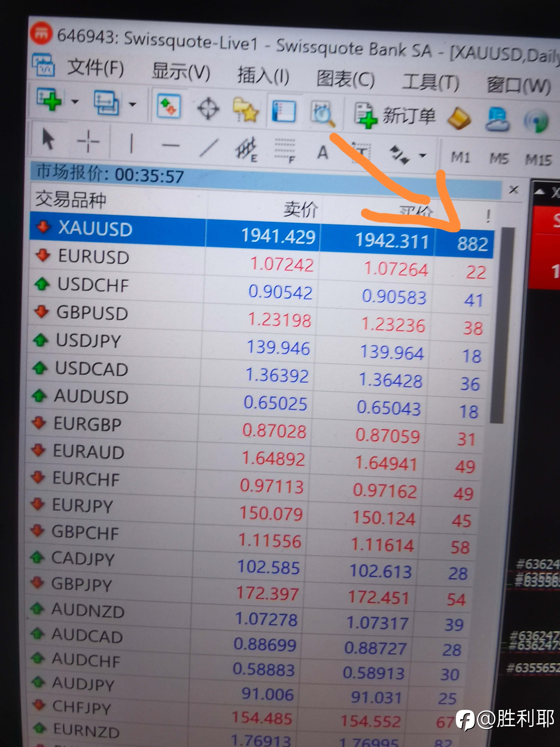Click the ! spread column header
Viewport: 560px width, 747px height.
click(x=488, y=216)
